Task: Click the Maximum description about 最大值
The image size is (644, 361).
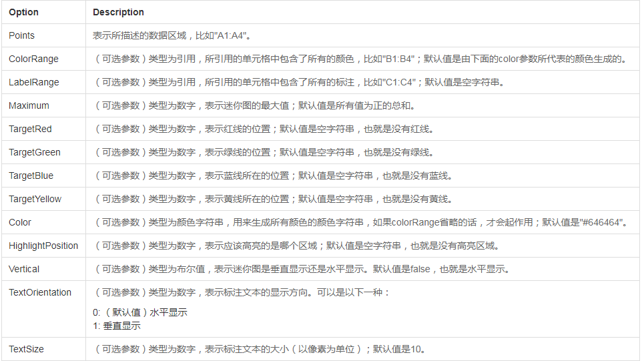Action: (x=255, y=106)
